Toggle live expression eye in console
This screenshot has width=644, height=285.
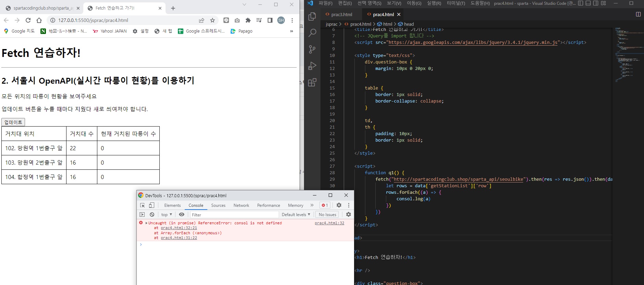(182, 215)
